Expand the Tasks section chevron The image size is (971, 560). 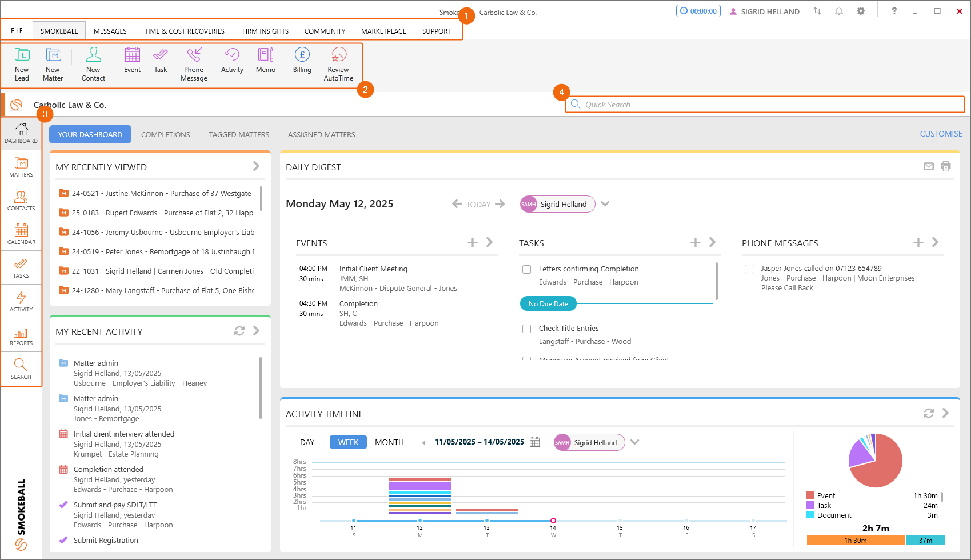[712, 242]
